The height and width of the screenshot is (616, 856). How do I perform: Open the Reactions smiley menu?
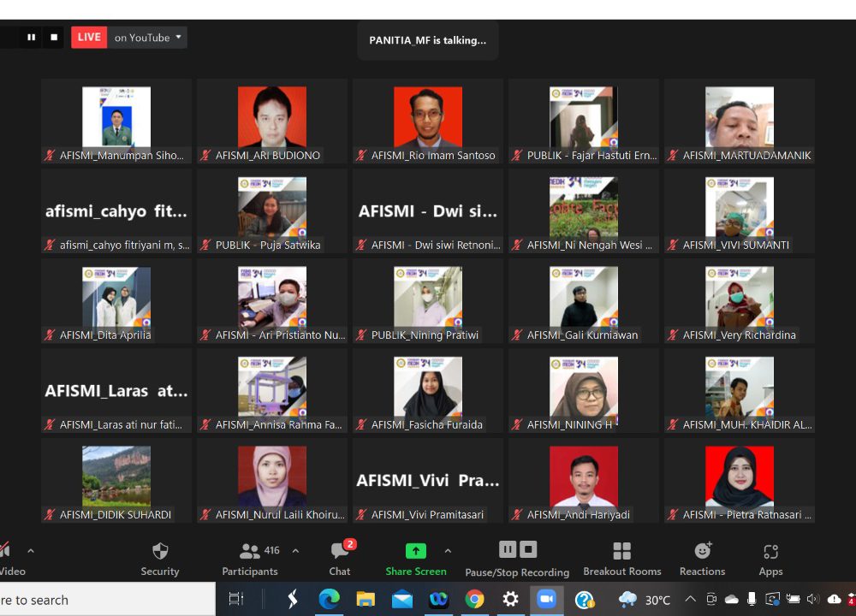703,559
